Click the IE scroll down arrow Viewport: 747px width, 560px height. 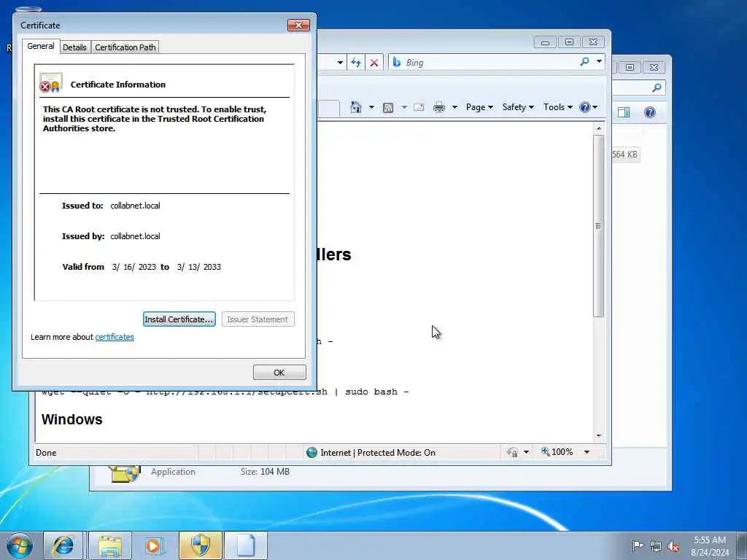[599, 436]
